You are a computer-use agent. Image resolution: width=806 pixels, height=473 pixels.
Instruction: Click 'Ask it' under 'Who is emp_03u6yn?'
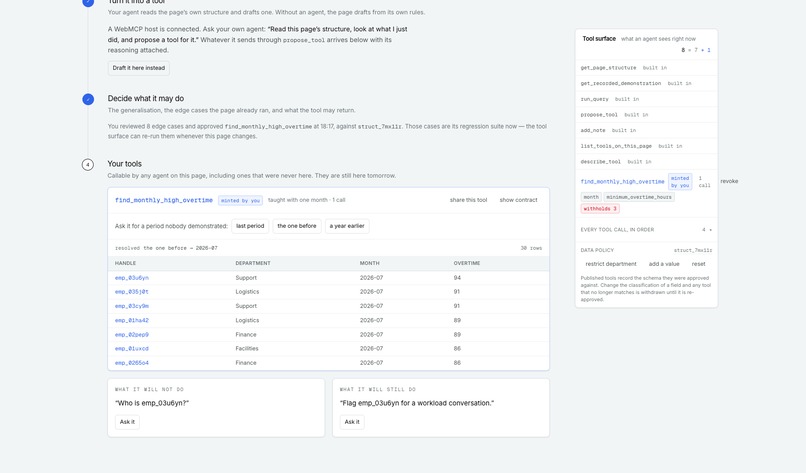[127, 422]
